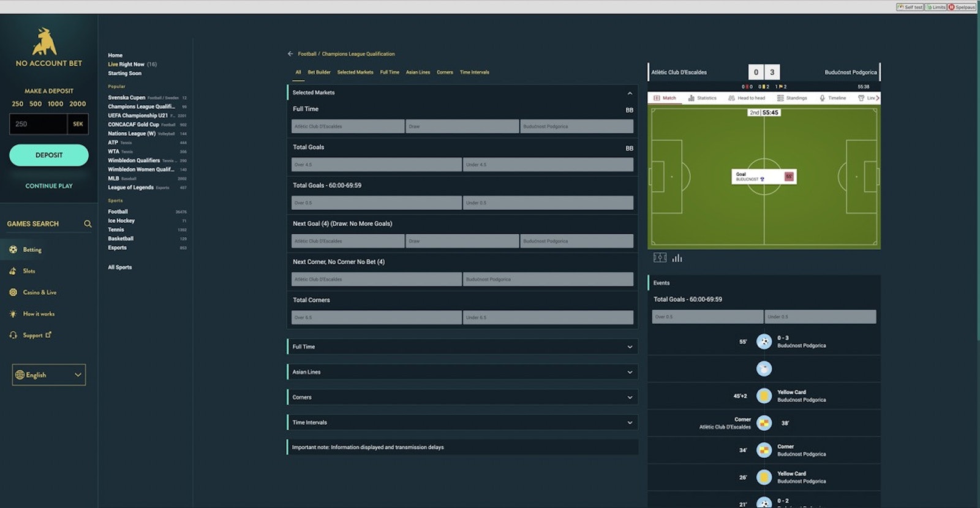
Task: Open the English language dropdown
Action: coord(49,375)
